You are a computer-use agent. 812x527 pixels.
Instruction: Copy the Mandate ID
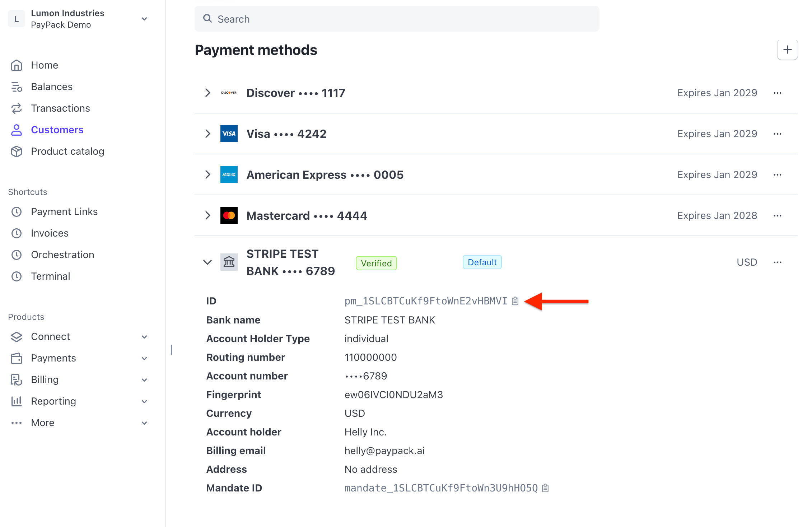[x=546, y=488]
